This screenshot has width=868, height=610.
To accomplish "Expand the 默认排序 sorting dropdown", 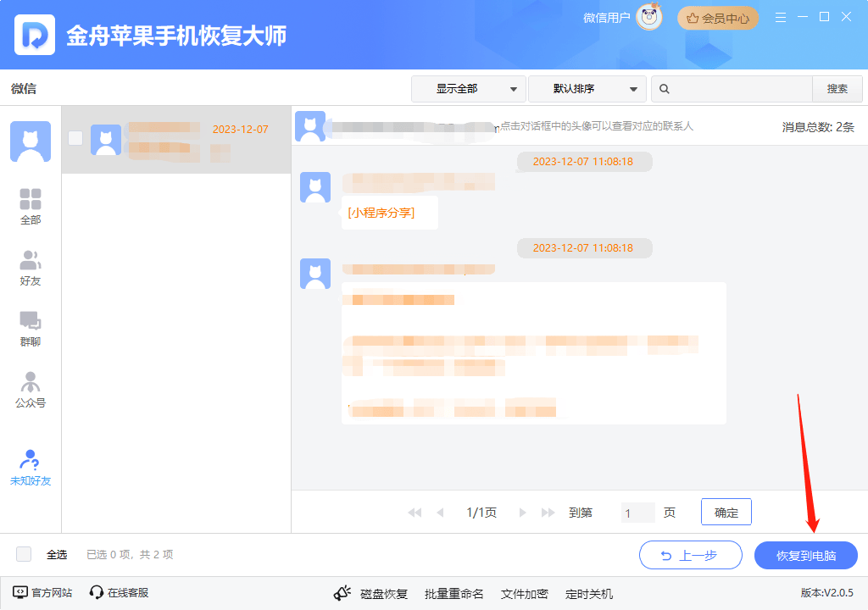I will [x=587, y=88].
